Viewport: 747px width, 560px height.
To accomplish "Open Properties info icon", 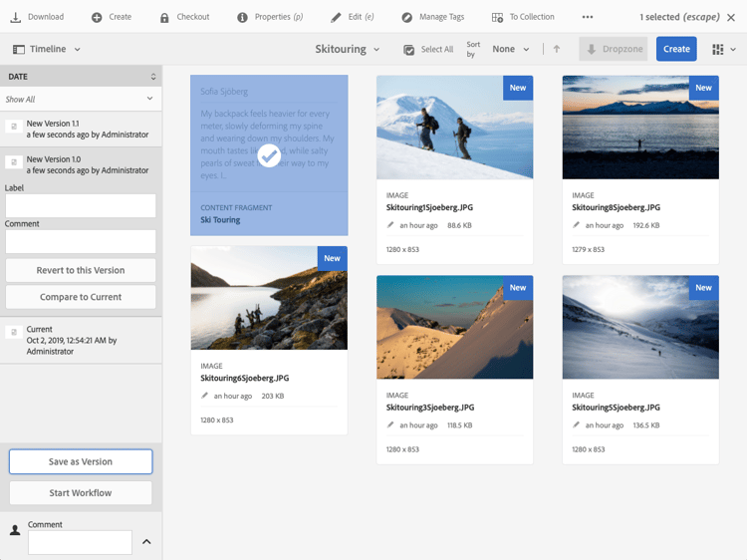I will coord(242,18).
